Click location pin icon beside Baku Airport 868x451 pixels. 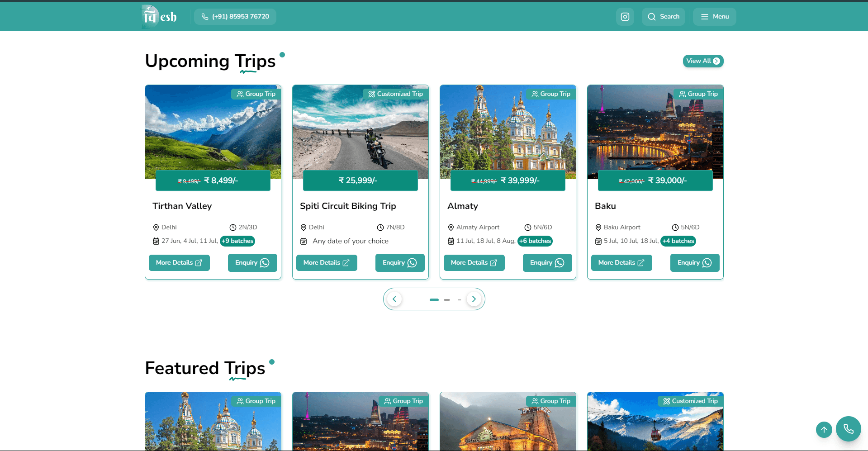[x=598, y=228]
